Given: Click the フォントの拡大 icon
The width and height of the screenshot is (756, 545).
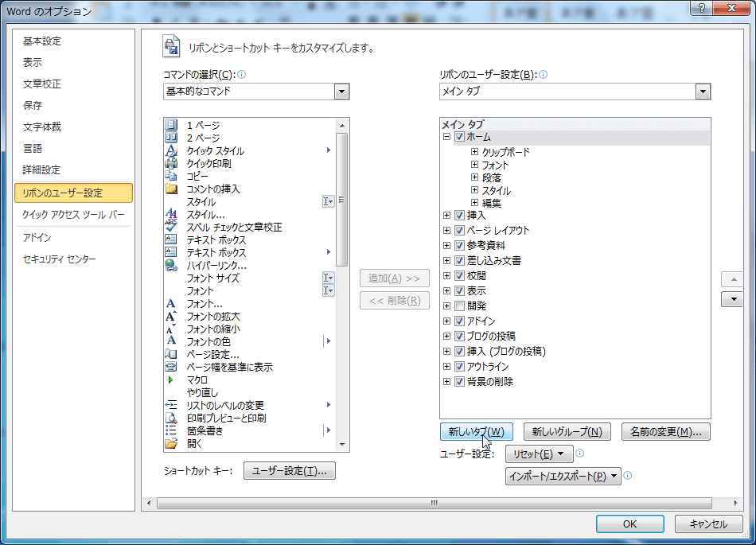Looking at the screenshot, I should [x=171, y=316].
